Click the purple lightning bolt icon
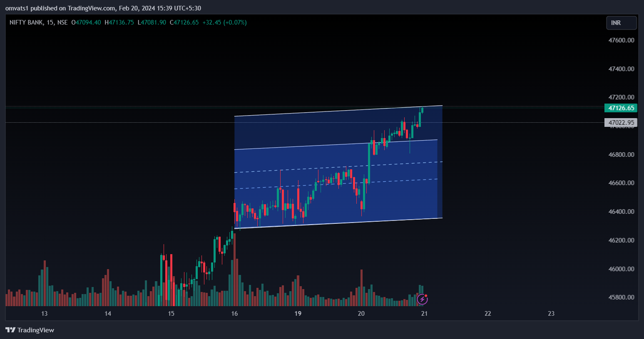The image size is (644, 339). [x=422, y=299]
